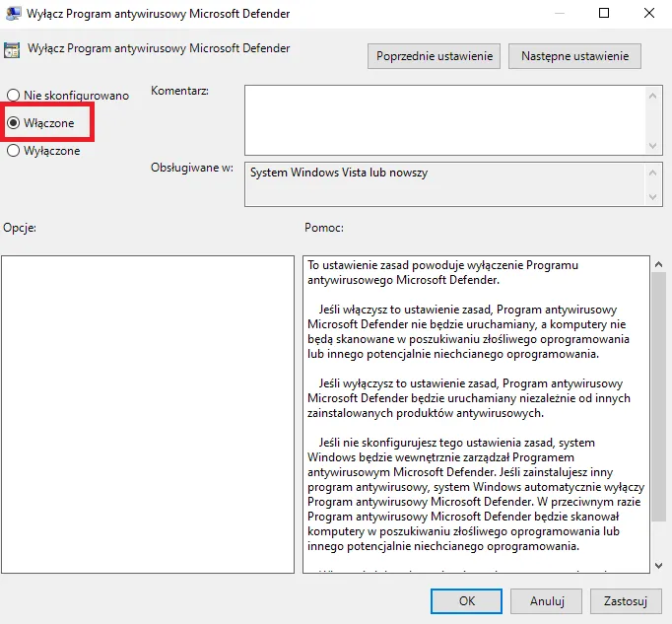Go to "Poprzednie ustawienie"
This screenshot has width=672, height=624.
point(434,56)
